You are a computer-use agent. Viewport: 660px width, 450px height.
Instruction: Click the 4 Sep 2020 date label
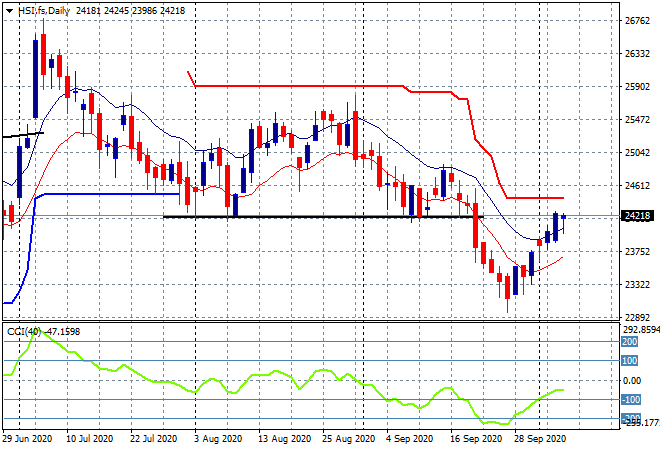[410, 439]
